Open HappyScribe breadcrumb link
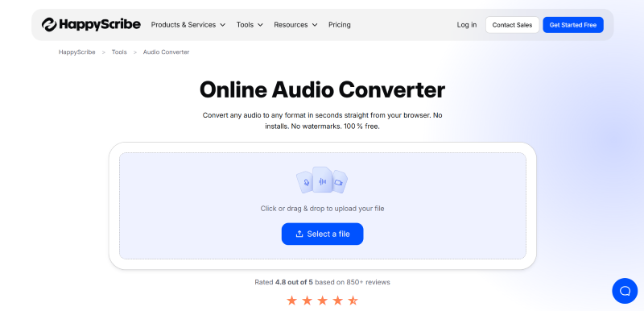The image size is (644, 311). click(x=76, y=52)
